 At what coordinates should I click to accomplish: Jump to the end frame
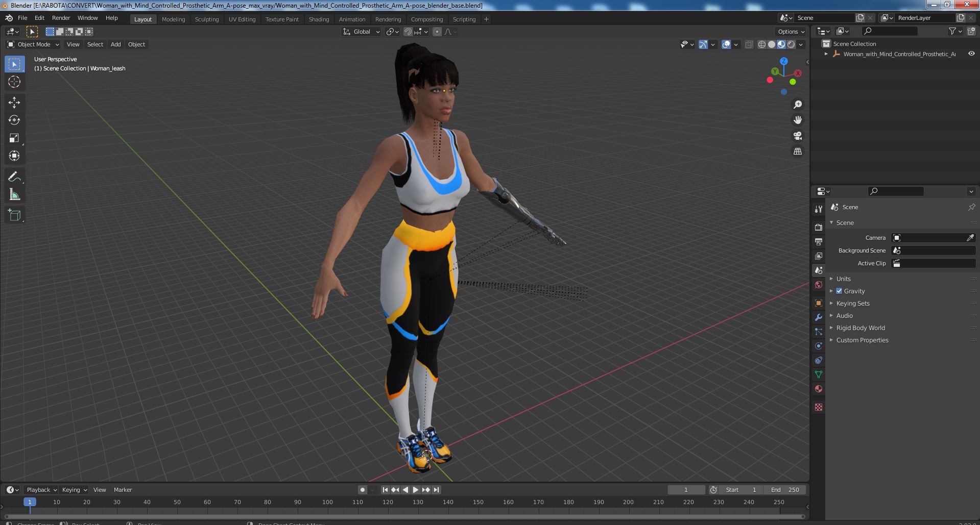(x=436, y=490)
